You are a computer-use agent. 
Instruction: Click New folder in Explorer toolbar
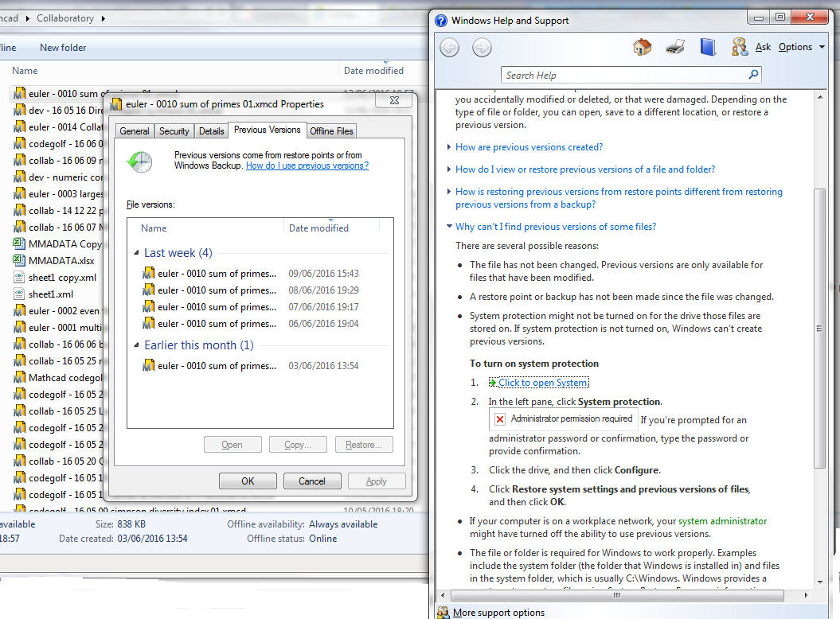click(63, 48)
